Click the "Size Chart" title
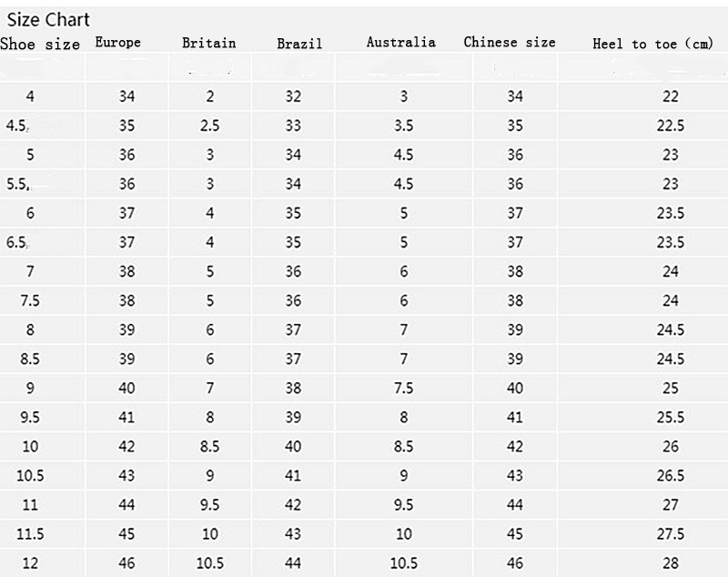Viewport: 728px width, 577px height. pyautogui.click(x=48, y=20)
